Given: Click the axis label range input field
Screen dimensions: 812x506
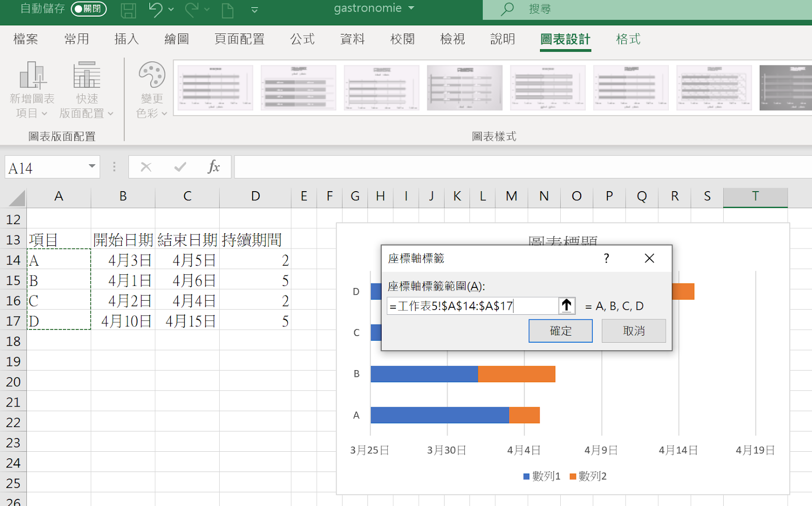Looking at the screenshot, I should (472, 306).
